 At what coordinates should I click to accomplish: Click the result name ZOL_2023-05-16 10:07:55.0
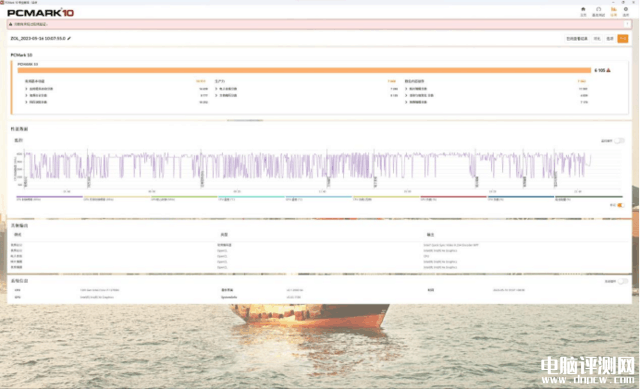pyautogui.click(x=38, y=38)
